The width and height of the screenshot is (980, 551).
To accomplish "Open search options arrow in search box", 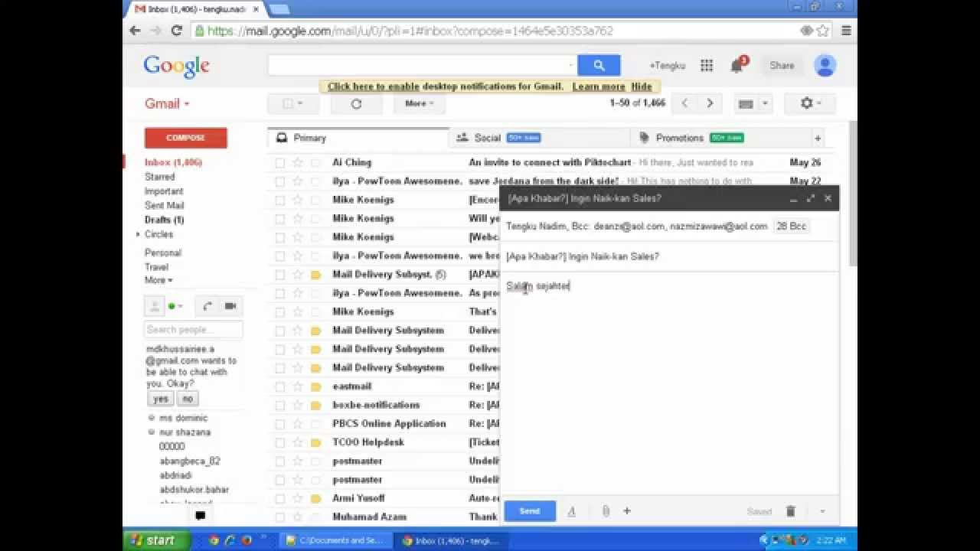I will tap(571, 66).
